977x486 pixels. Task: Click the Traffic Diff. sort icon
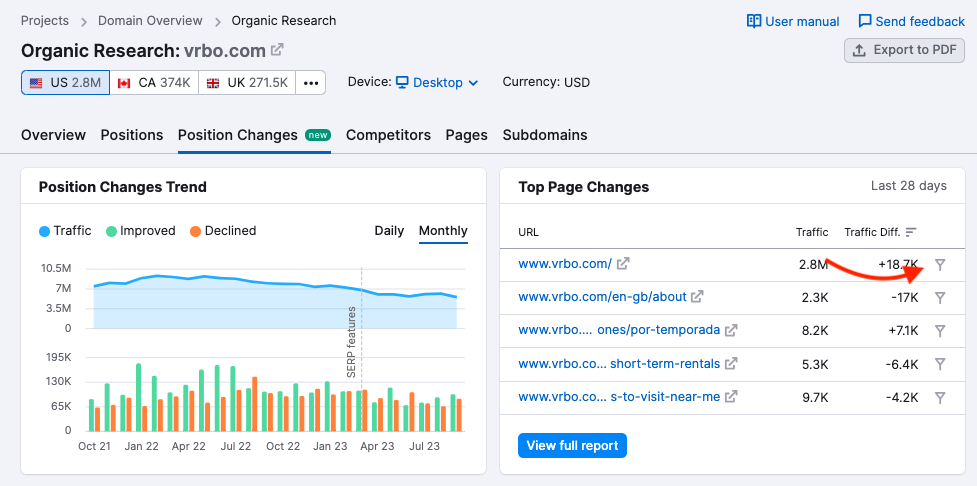(911, 232)
